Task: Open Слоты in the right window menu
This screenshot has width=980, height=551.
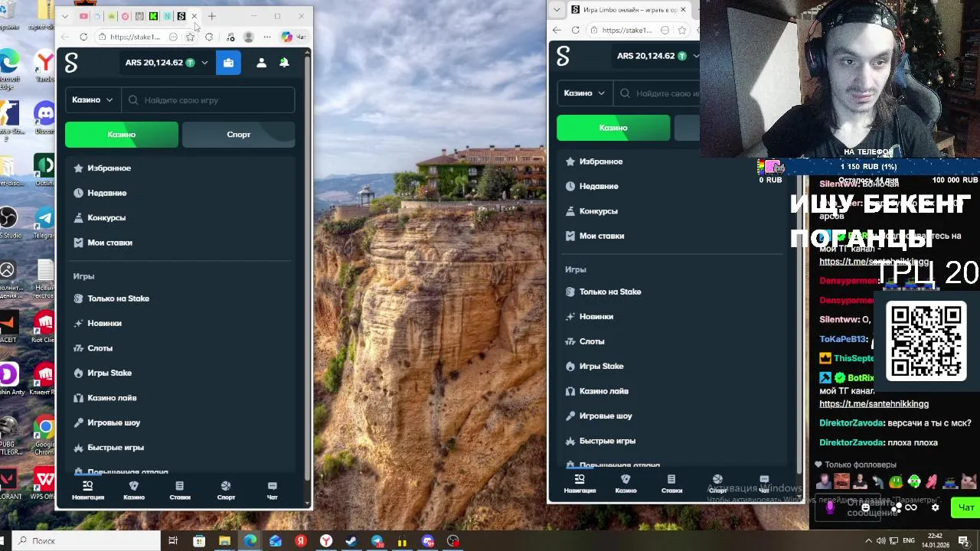Action: click(592, 341)
